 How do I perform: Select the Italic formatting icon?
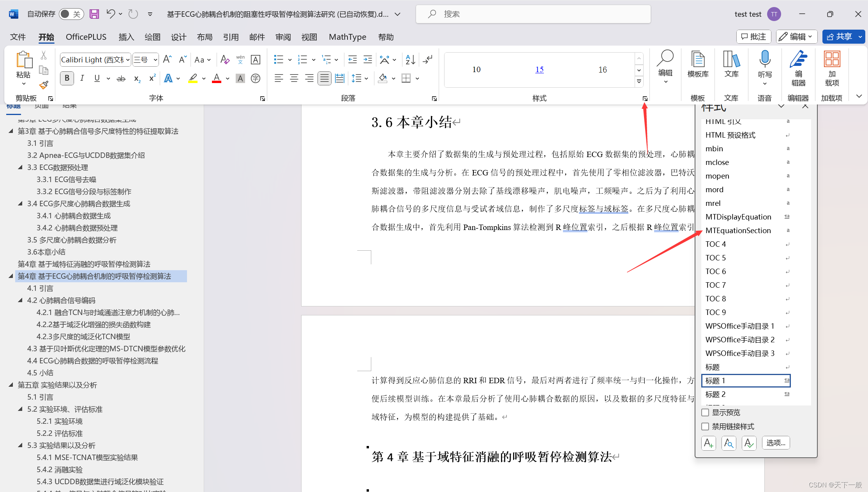coord(82,78)
